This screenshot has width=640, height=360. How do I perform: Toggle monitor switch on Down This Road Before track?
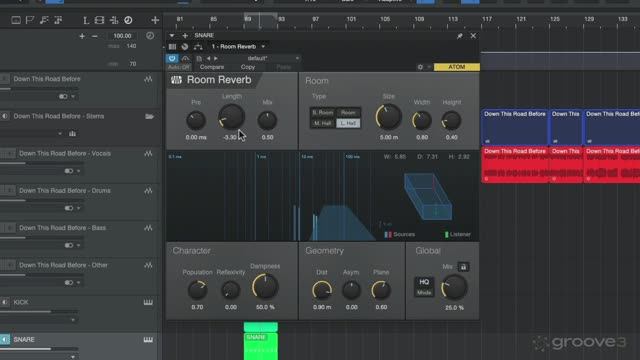click(x=63, y=96)
